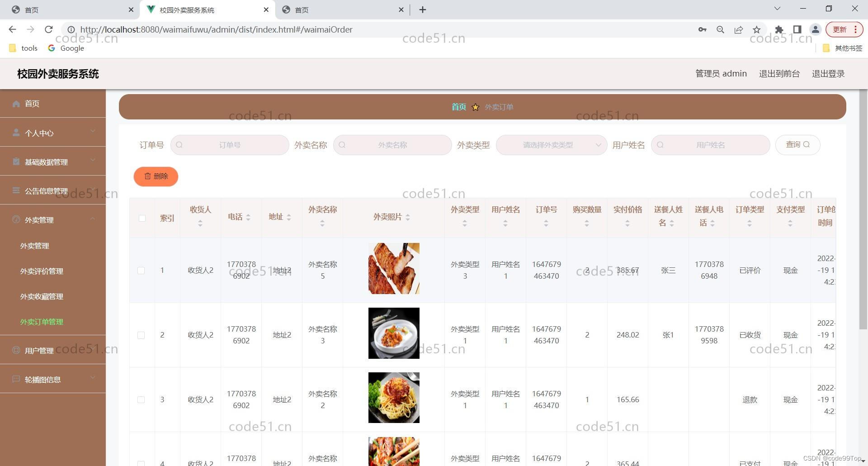
Task: Expand the 用户管理 menu
Action: tap(93, 349)
